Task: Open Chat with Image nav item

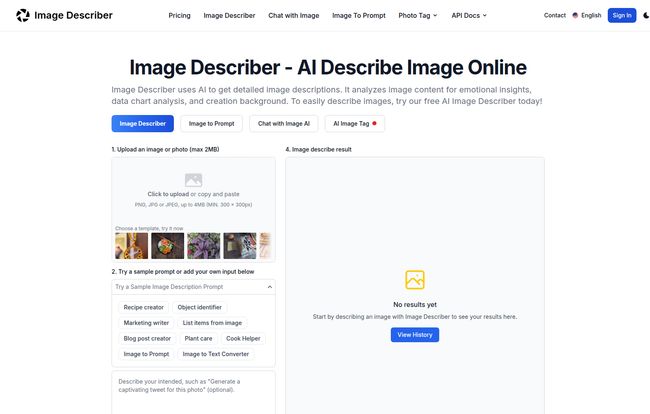Action: click(x=293, y=15)
